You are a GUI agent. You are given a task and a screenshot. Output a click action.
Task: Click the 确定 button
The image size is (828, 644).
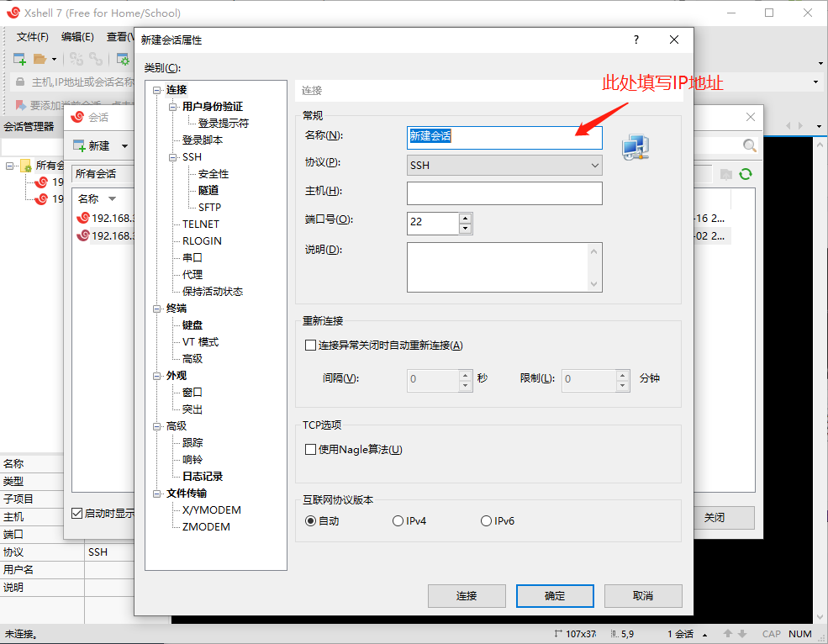(x=555, y=596)
